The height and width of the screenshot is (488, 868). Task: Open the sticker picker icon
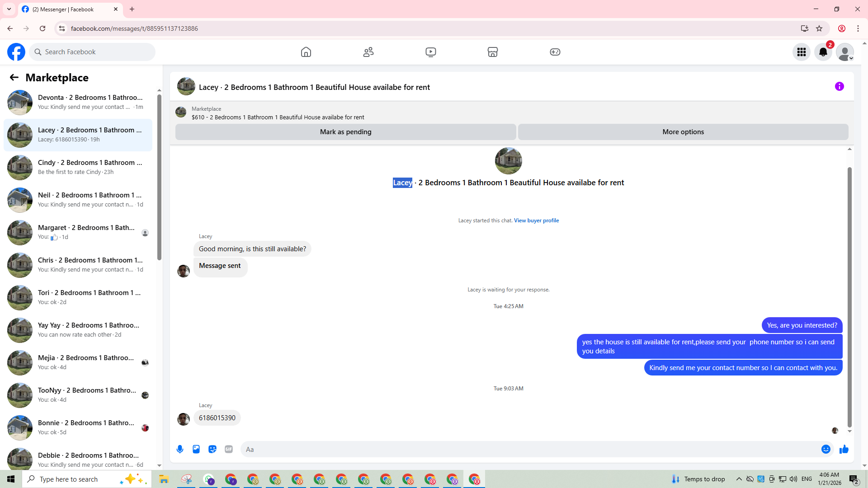[x=212, y=449]
